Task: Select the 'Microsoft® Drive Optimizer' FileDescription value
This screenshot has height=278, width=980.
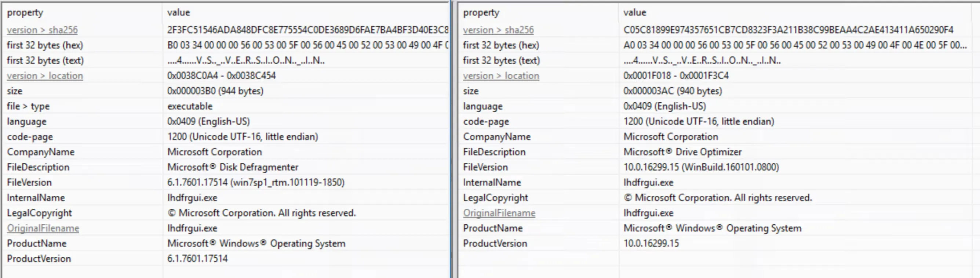Action: coord(682,152)
